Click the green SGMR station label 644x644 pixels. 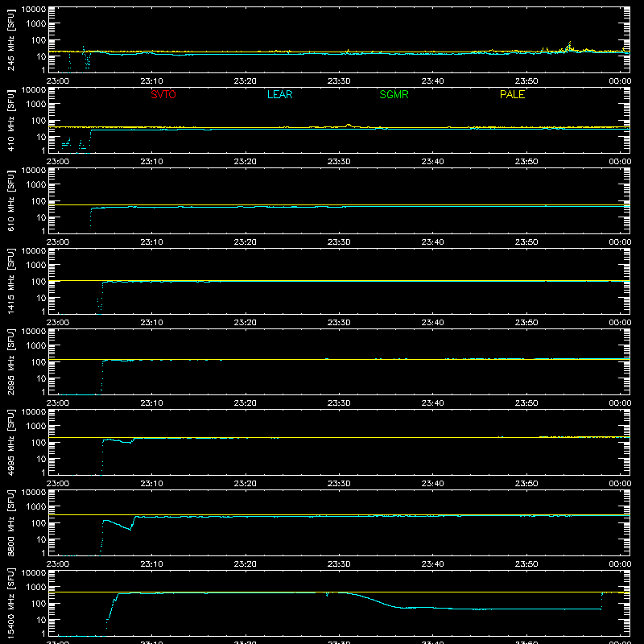tap(394, 94)
